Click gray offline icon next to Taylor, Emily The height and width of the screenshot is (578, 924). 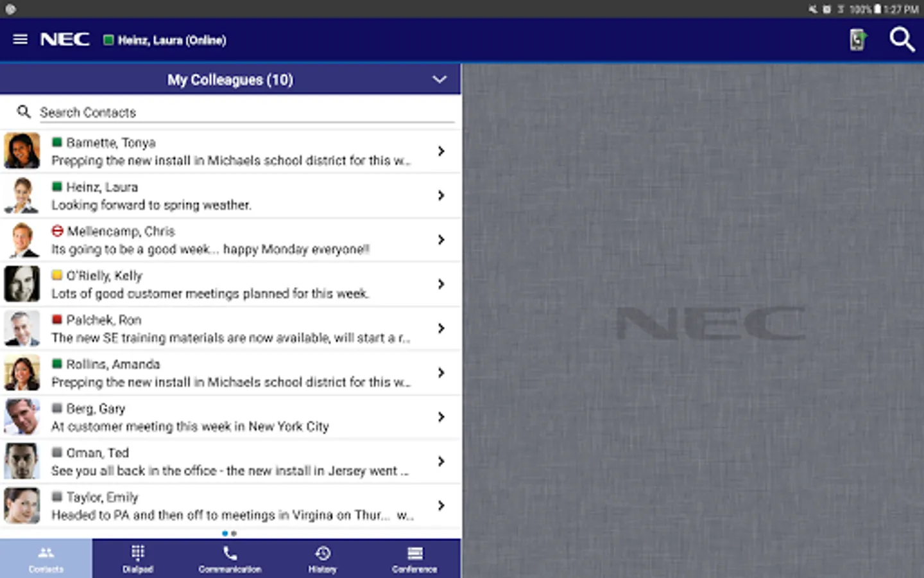coord(57,496)
